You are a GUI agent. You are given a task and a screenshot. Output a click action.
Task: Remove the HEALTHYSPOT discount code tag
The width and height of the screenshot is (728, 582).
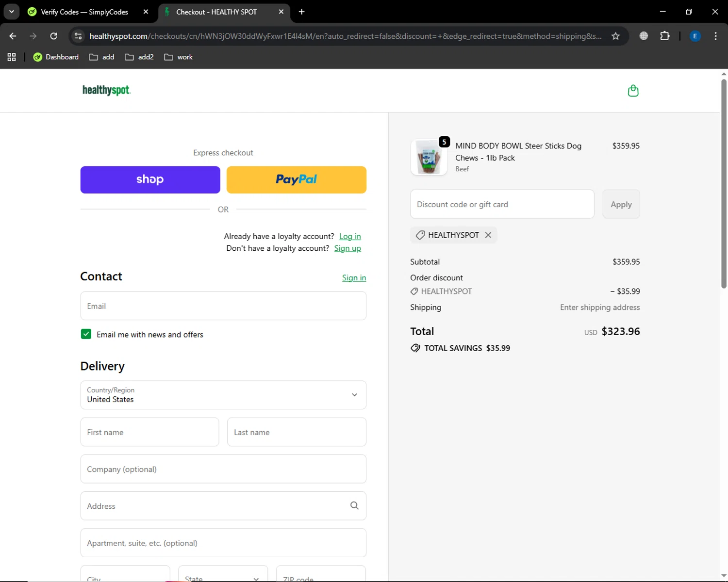coord(488,235)
